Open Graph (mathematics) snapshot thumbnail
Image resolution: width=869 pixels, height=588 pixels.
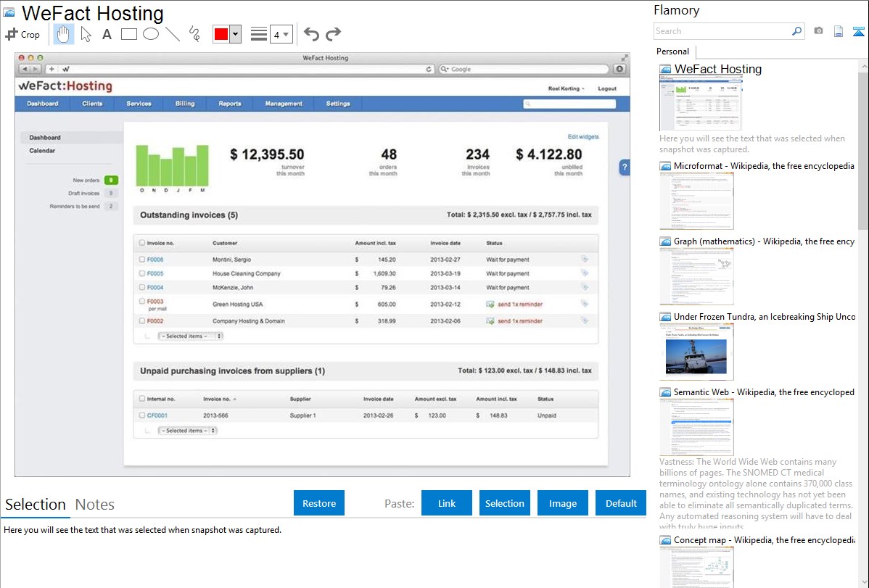click(696, 276)
